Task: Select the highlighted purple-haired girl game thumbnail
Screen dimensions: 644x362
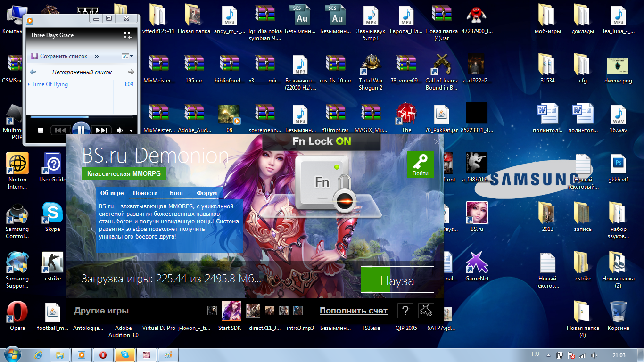Action: click(231, 311)
